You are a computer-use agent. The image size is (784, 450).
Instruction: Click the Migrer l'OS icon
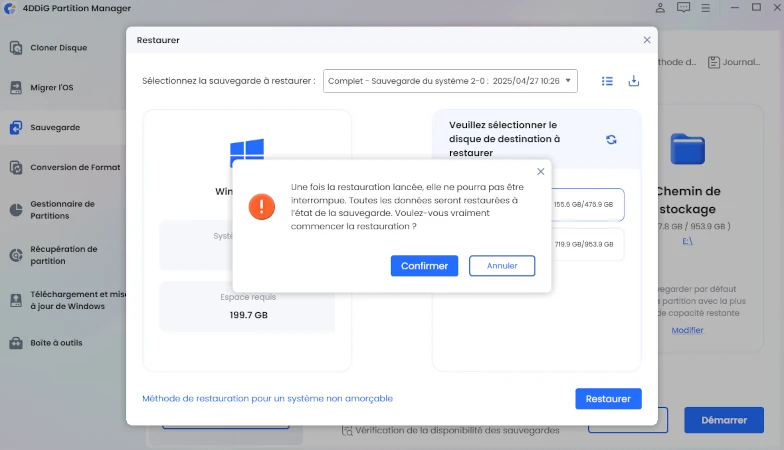[16, 88]
